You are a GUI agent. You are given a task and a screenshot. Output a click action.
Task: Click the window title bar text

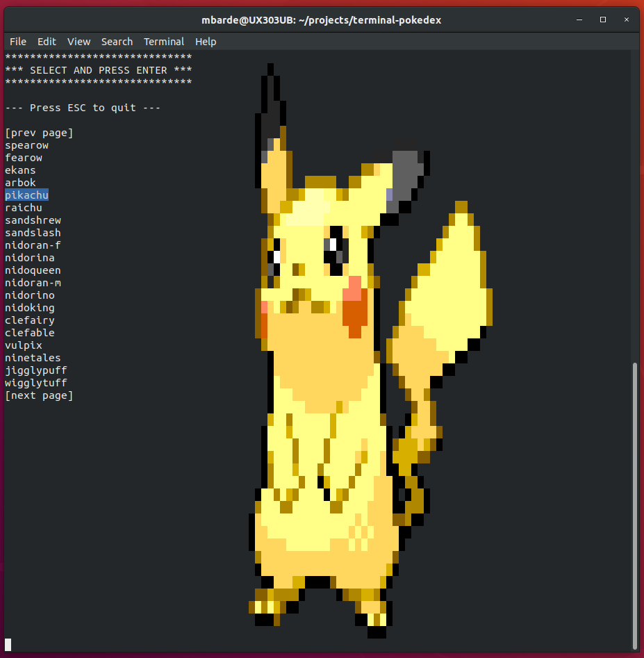[322, 20]
